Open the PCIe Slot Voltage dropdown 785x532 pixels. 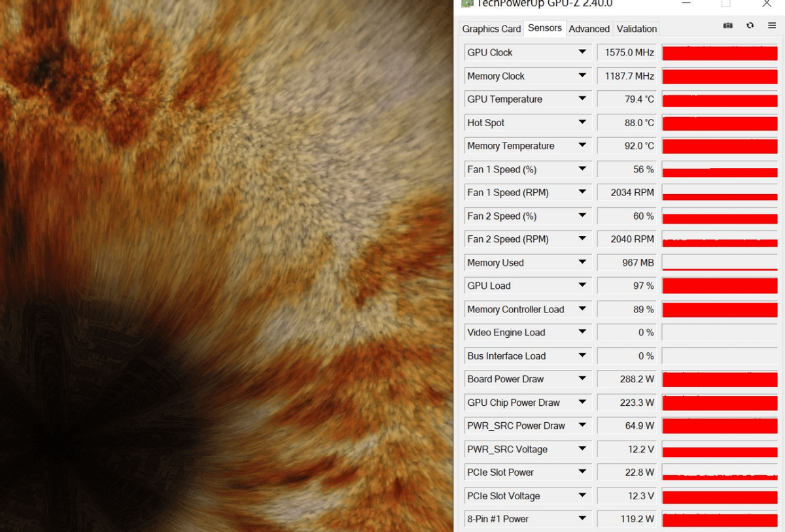pos(582,495)
